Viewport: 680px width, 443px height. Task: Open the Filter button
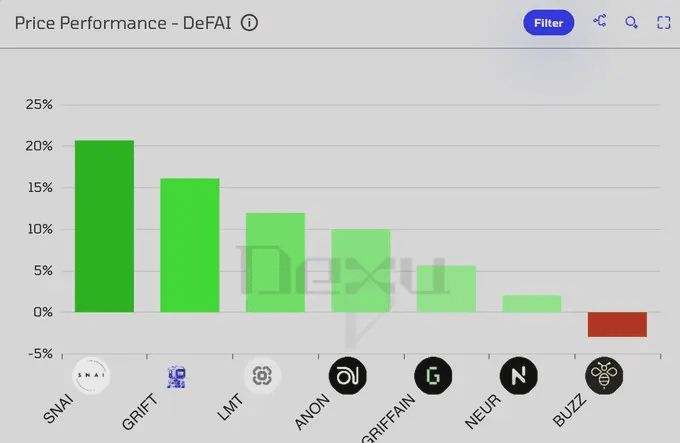[x=549, y=23]
